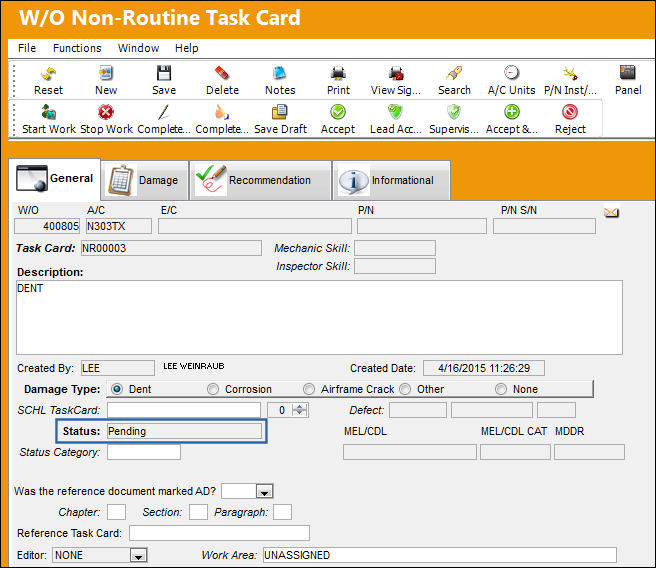Select the Airframe Crack damage type

tap(309, 389)
